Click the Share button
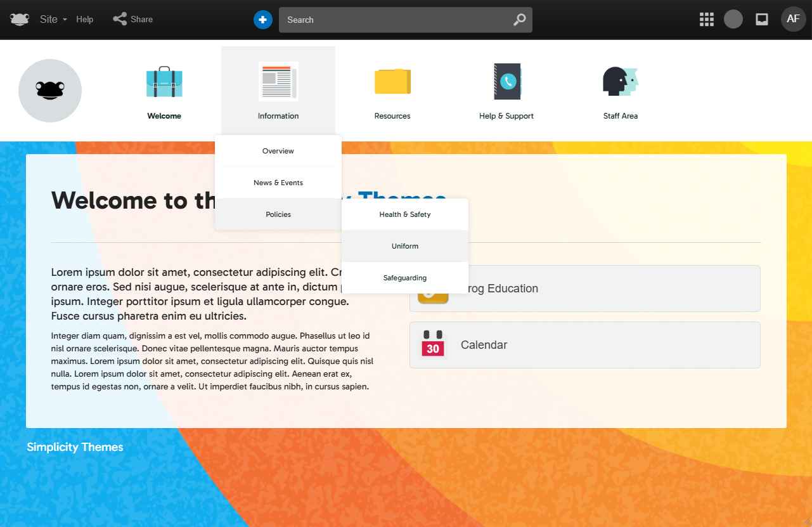Screen dimensions: 812x527 (133, 20)
